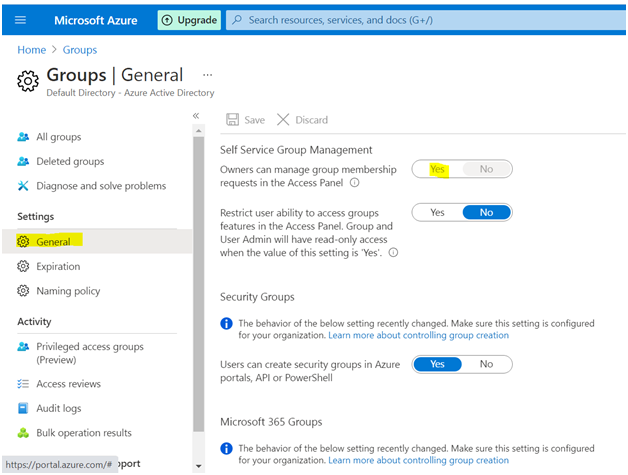Click the Upgrade button
This screenshot has width=628, height=475.
[x=189, y=20]
